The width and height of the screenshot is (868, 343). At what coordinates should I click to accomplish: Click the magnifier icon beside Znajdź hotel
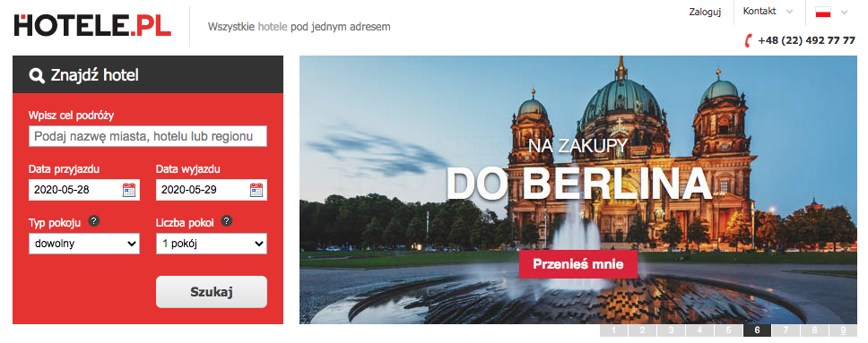click(x=37, y=75)
